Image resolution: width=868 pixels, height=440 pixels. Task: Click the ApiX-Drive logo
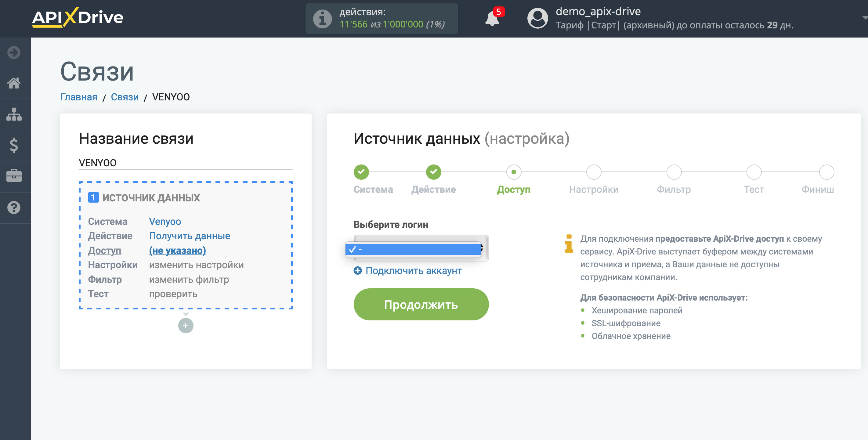78,17
